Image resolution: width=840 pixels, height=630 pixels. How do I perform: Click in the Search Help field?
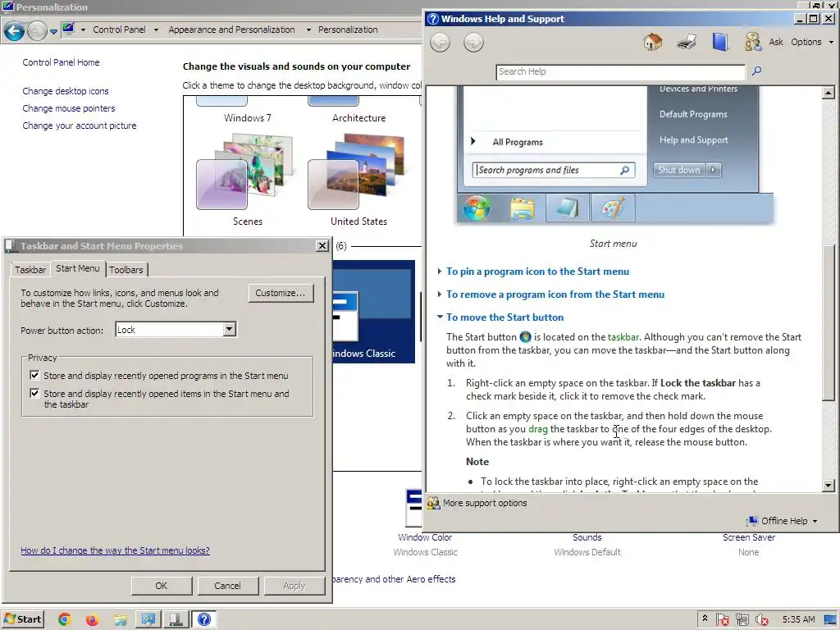pos(620,72)
